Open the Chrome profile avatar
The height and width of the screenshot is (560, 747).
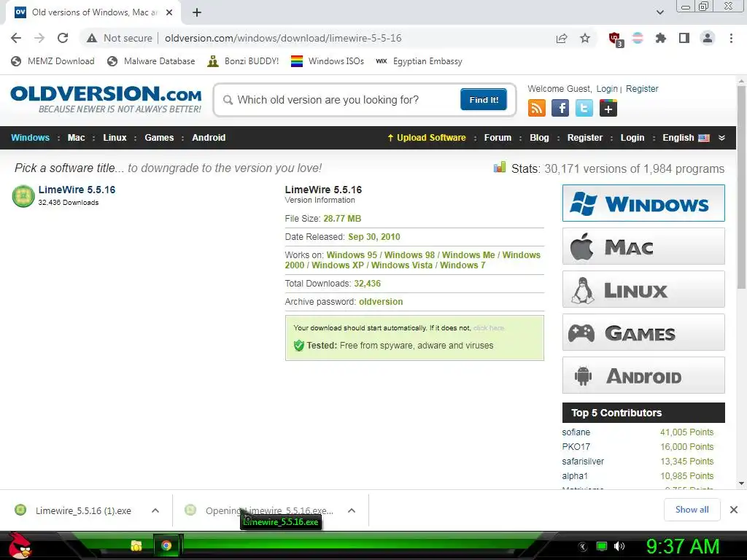point(708,38)
